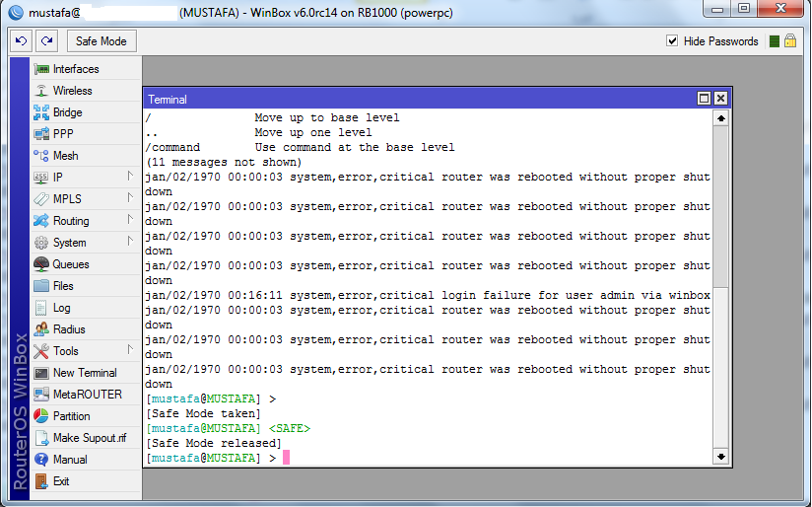Click the System gear icon
The height and width of the screenshot is (507, 812).
tap(41, 243)
